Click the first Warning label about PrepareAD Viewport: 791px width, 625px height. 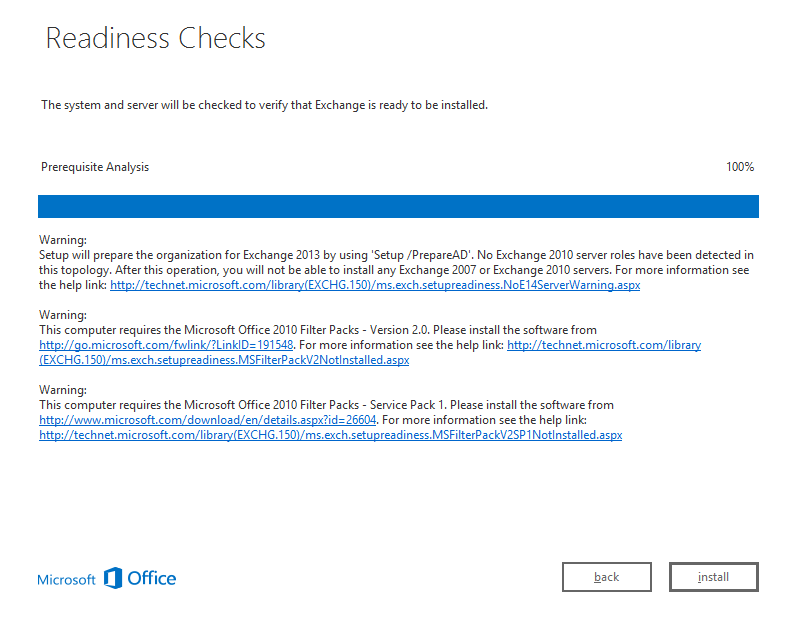pos(63,240)
